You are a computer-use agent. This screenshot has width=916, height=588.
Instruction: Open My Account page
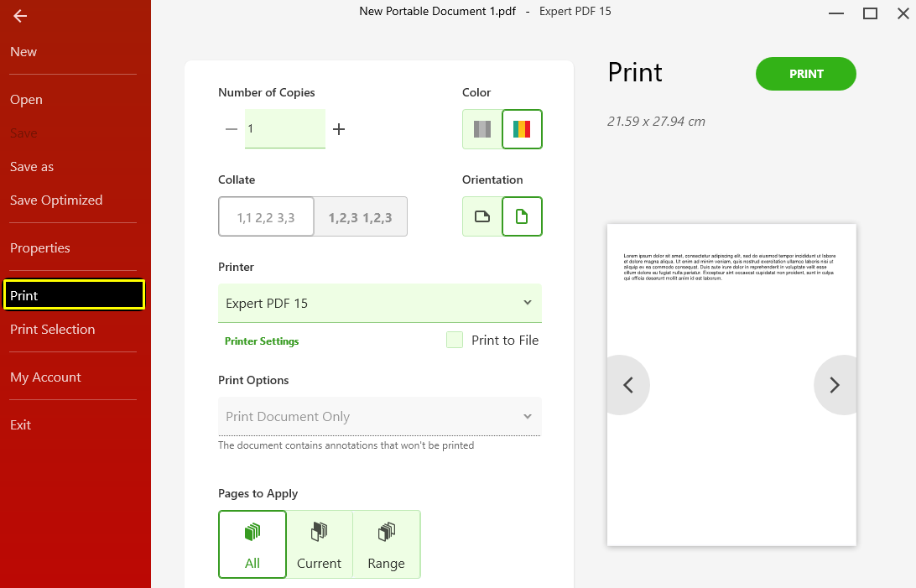pyautogui.click(x=45, y=377)
